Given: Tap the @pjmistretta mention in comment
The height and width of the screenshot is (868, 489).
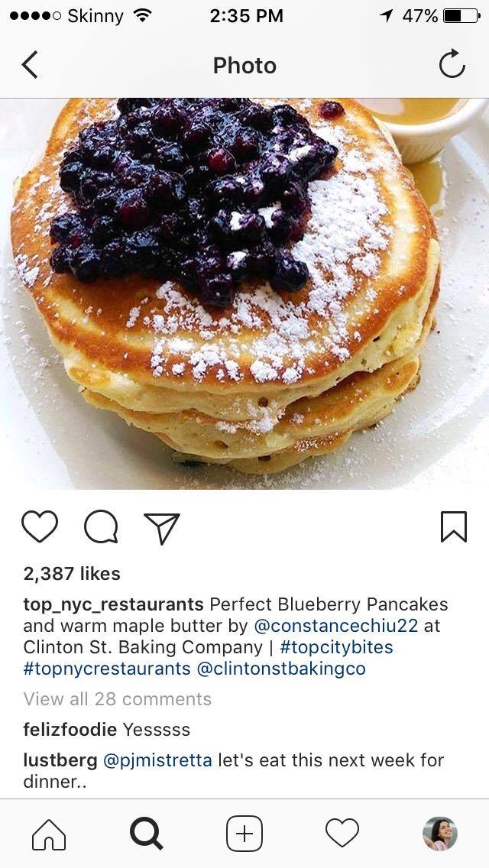Looking at the screenshot, I should coord(158,760).
